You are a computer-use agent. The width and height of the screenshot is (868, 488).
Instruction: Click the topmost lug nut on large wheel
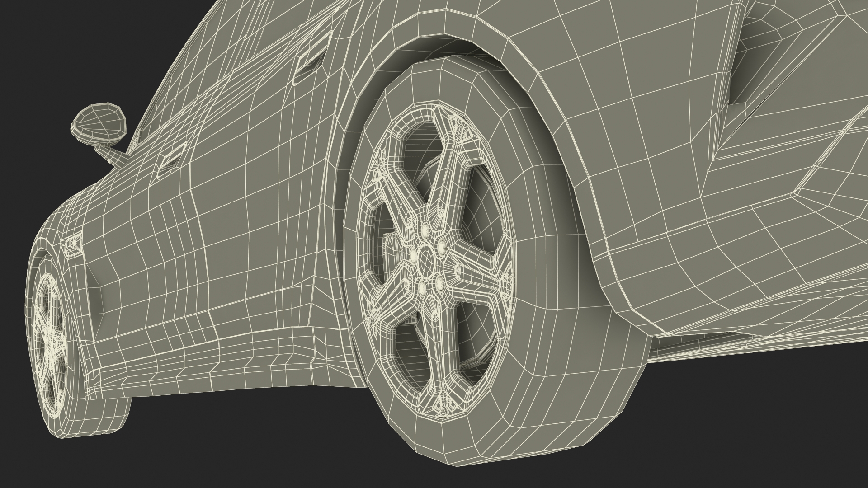pyautogui.click(x=424, y=230)
